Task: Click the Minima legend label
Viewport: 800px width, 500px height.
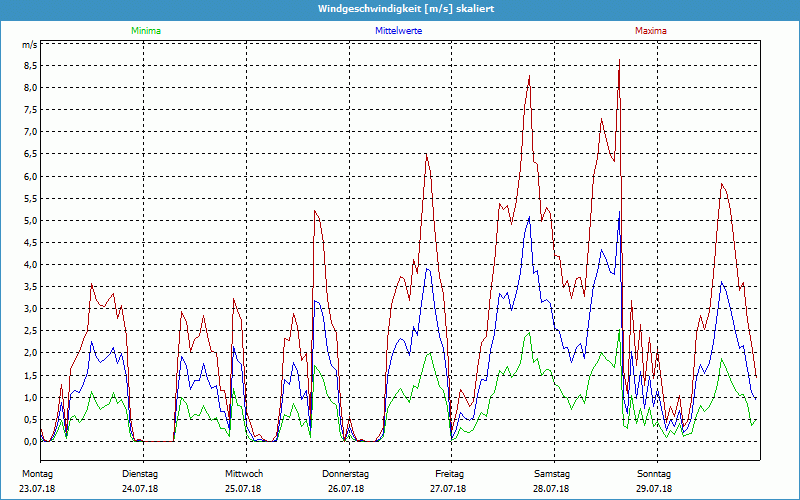Action: (145, 31)
